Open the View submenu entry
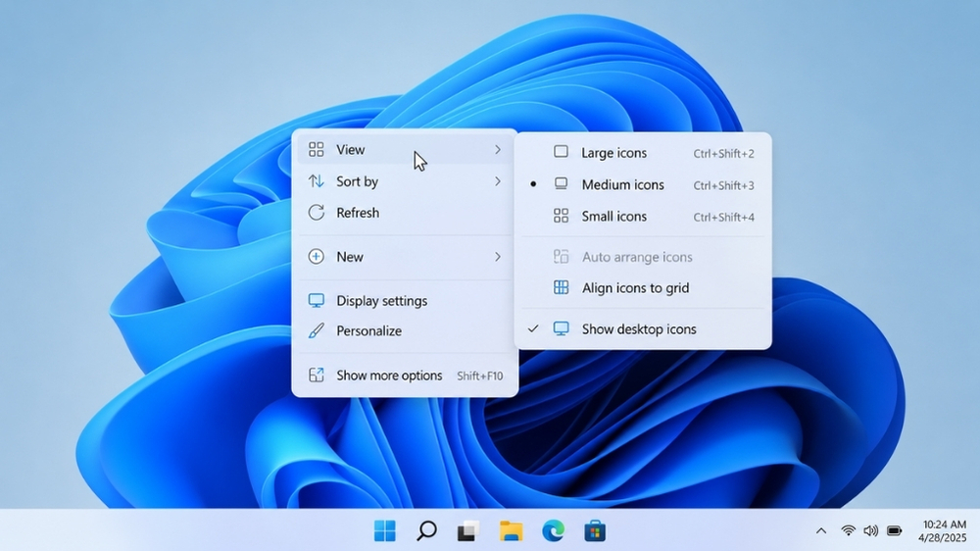This screenshot has height=551, width=980. tap(405, 149)
